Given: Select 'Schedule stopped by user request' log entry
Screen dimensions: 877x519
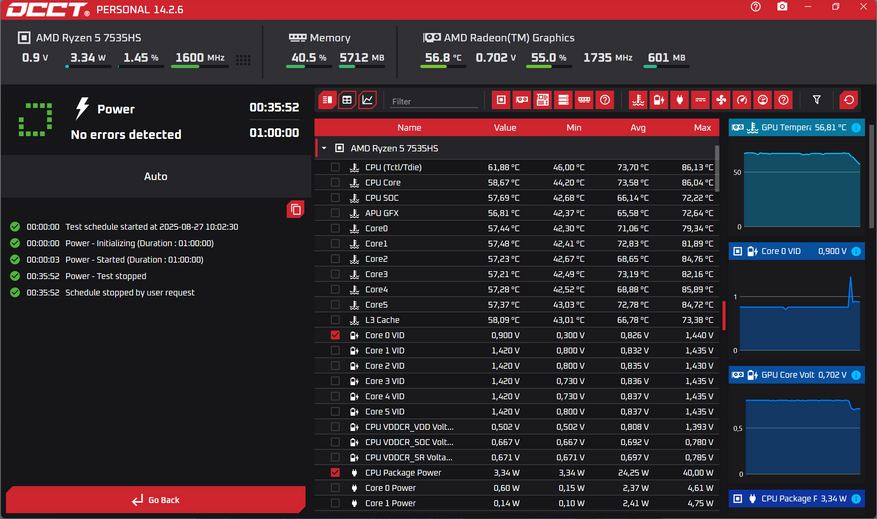Looking at the screenshot, I should pyautogui.click(x=130, y=292).
